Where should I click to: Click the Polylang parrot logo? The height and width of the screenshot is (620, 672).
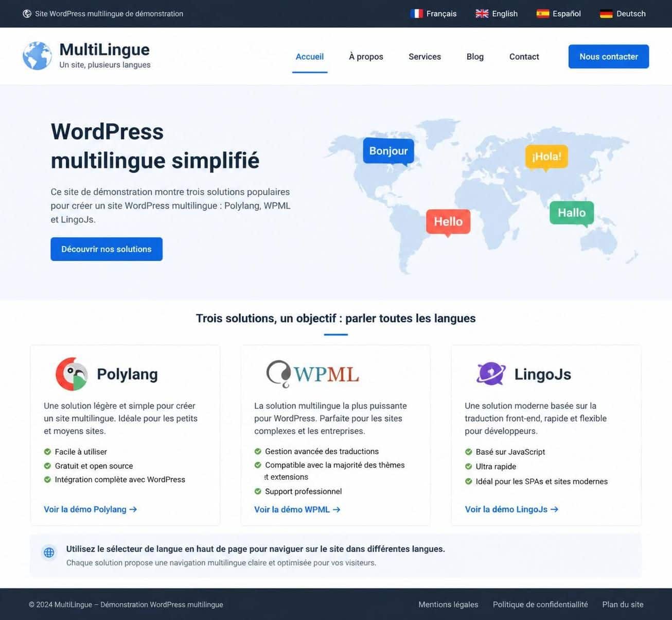tap(72, 374)
